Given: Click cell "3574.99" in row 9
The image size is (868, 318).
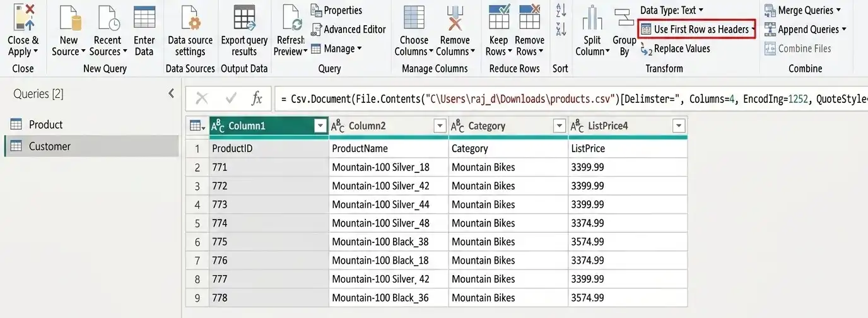Looking at the screenshot, I should pos(628,297).
